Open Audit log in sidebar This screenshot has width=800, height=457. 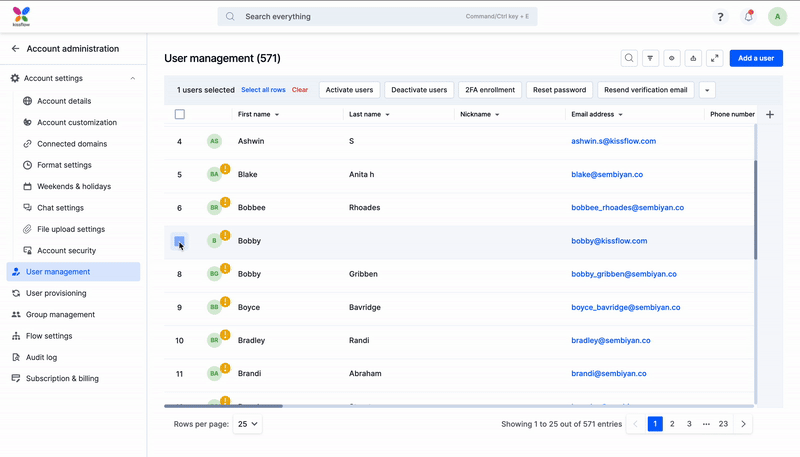pyautogui.click(x=41, y=357)
